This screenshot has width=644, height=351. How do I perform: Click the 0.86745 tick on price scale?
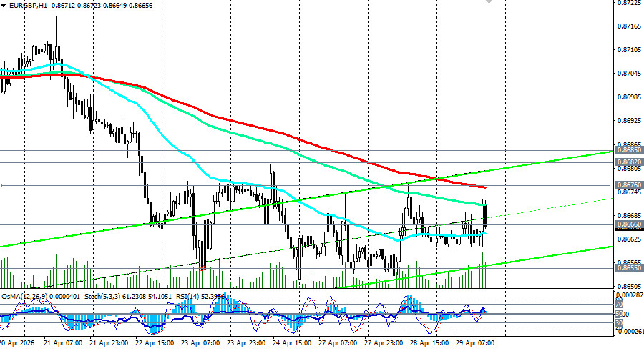[629, 192]
